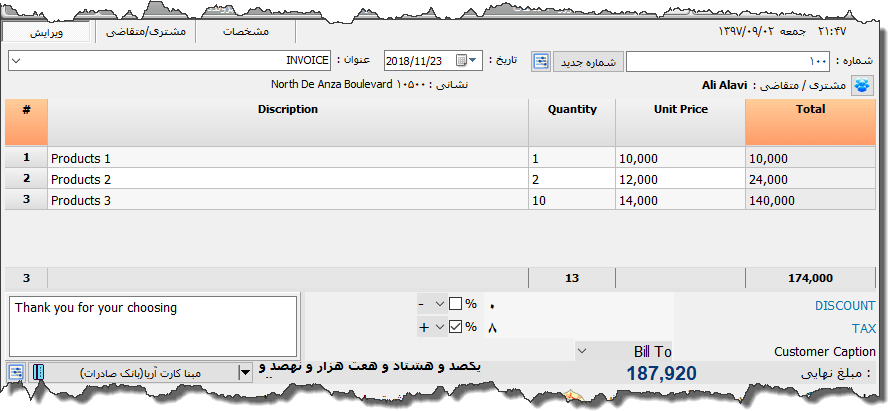Image resolution: width=888 pixels, height=411 pixels.
Task: Click the calendar icon in the date field
Action: pos(461,61)
